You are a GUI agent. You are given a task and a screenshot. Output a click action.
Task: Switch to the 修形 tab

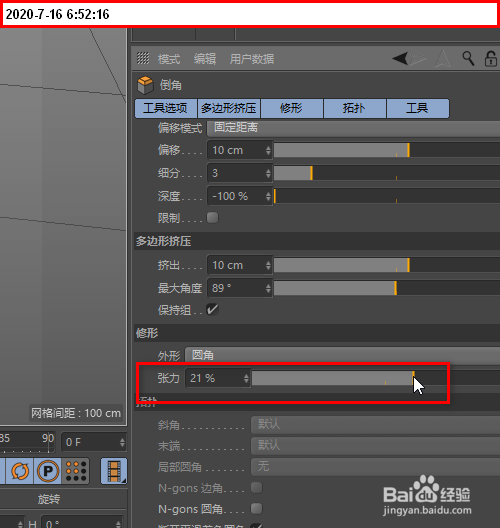(292, 108)
